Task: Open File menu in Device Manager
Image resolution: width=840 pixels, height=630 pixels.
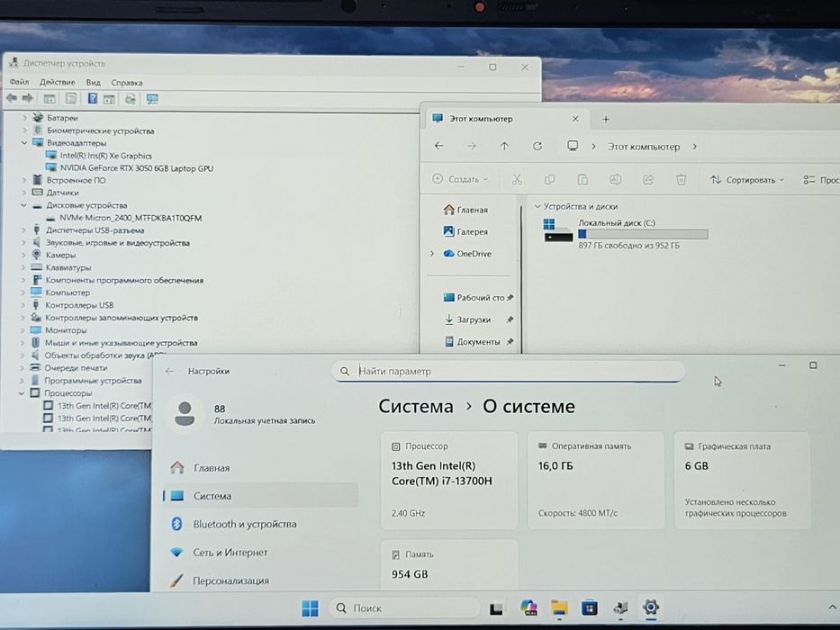Action: (x=19, y=82)
